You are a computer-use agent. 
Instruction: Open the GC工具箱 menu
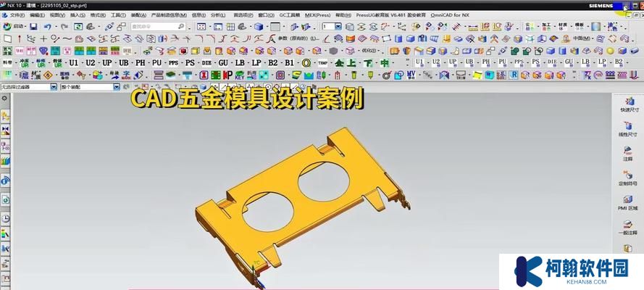[x=289, y=14]
